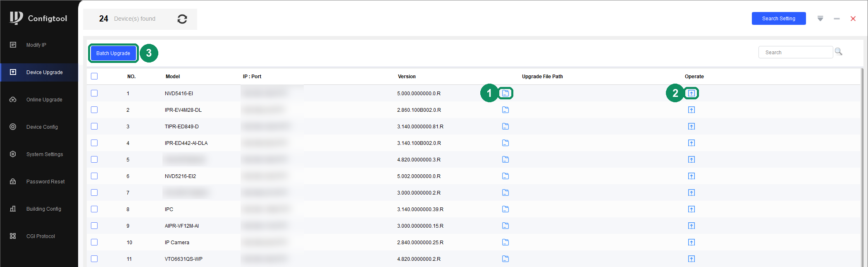
Task: Start upgrade for NVD5416-EI device
Action: (692, 93)
